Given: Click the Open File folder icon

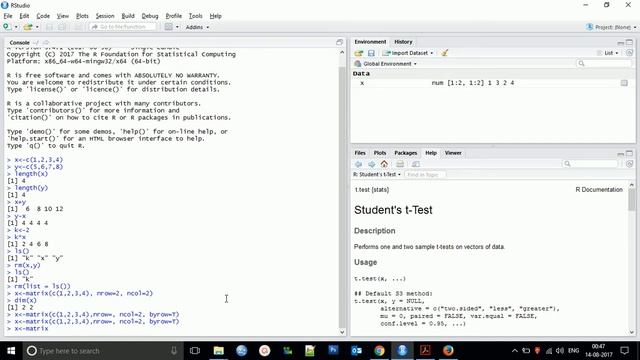Looking at the screenshot, I should (27, 27).
